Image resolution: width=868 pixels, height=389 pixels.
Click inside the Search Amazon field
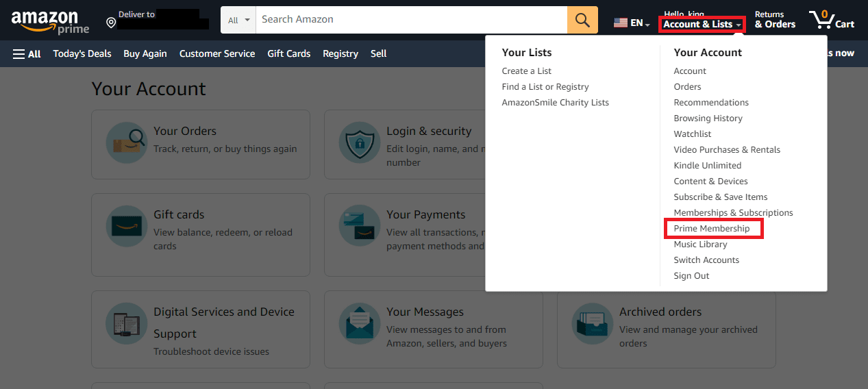[411, 20]
